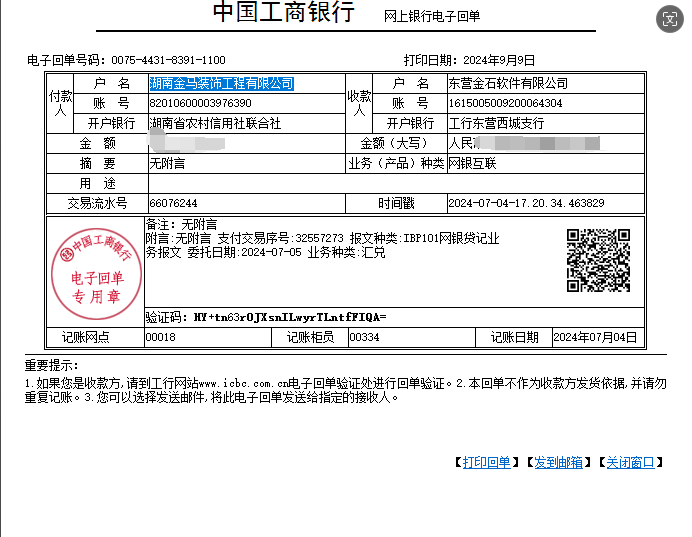Click the blurred amount value in 金额 row
692x537 pixels.
click(188, 143)
